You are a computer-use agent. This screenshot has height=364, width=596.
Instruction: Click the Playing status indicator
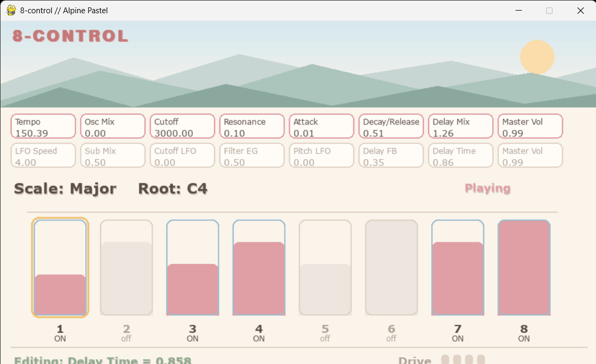click(x=488, y=188)
